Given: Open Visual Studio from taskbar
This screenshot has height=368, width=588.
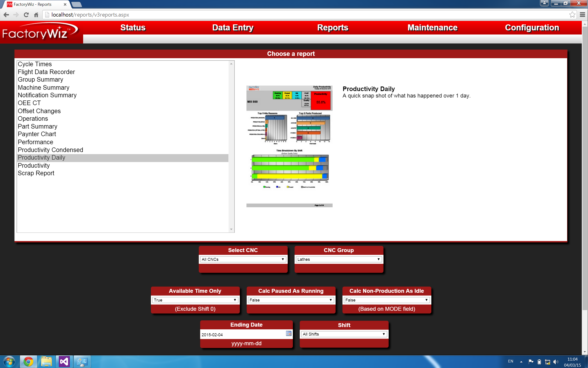Looking at the screenshot, I should [64, 362].
